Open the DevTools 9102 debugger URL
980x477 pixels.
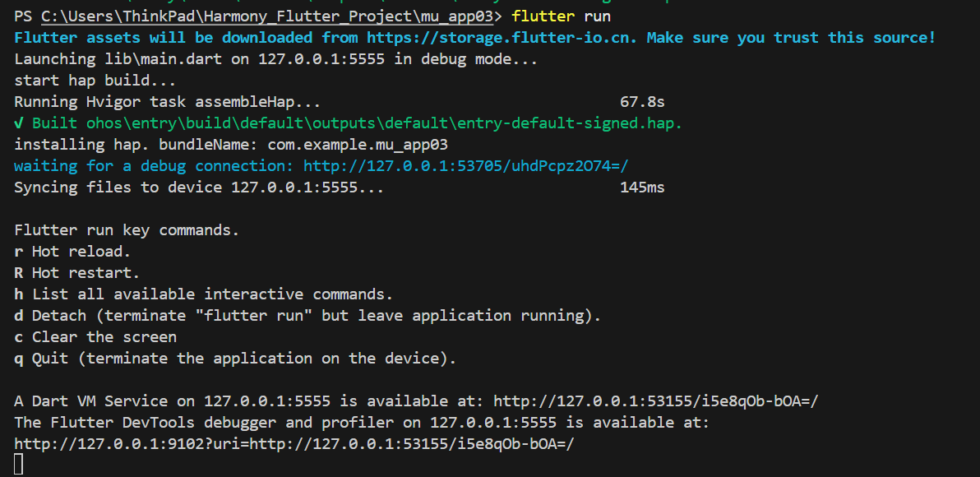[294, 444]
